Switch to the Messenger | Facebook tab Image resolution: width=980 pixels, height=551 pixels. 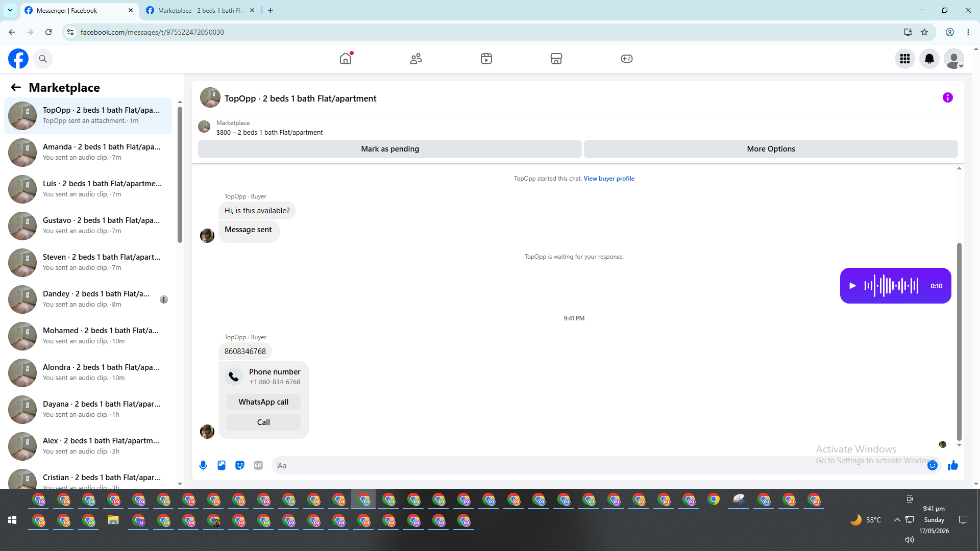(x=80, y=10)
